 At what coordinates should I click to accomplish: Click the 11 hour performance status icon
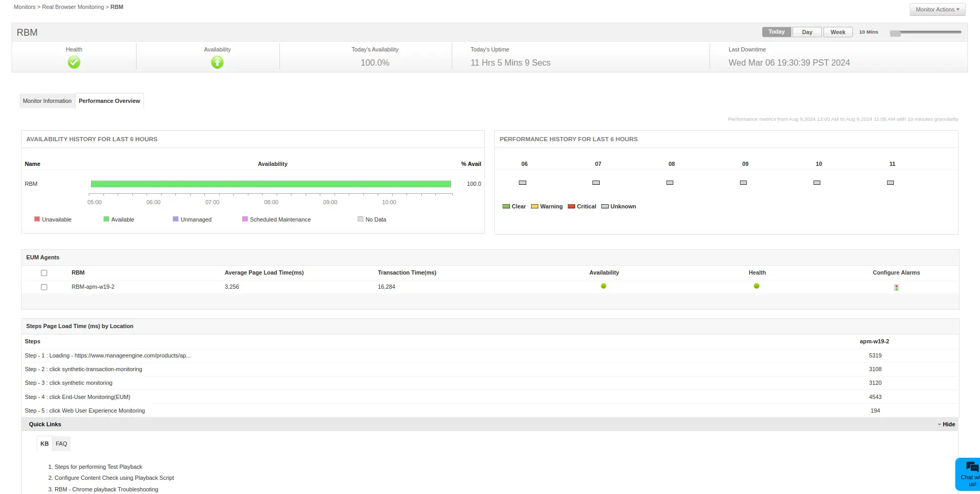(890, 183)
